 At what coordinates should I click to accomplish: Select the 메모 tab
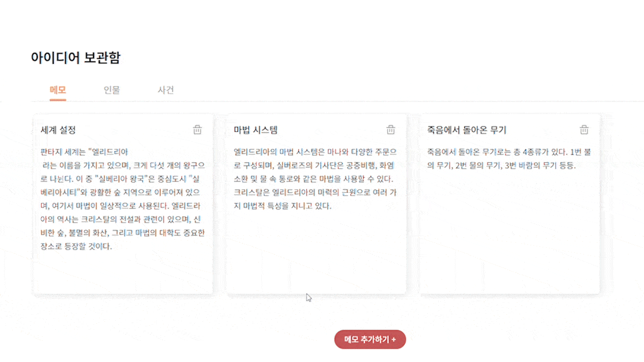point(57,90)
